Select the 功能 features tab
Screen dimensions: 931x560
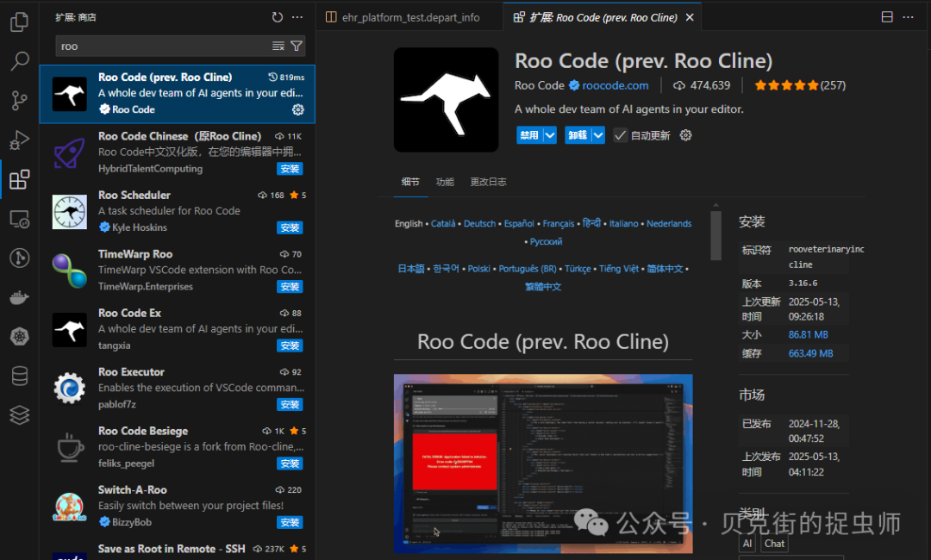click(445, 182)
